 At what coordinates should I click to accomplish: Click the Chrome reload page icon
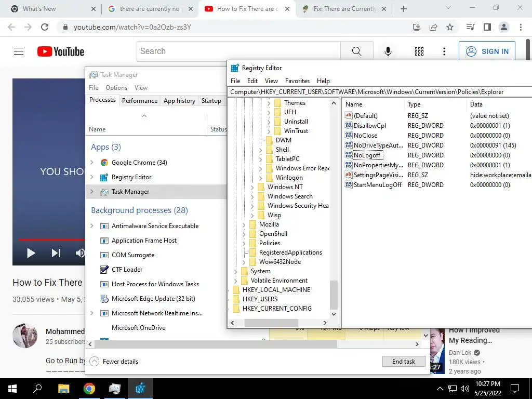(x=45, y=27)
